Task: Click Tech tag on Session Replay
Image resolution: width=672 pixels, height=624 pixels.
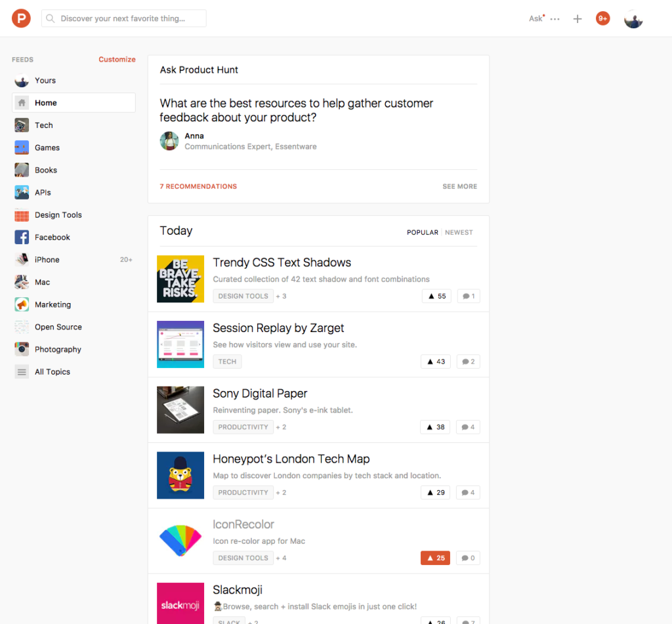Action: 227,362
